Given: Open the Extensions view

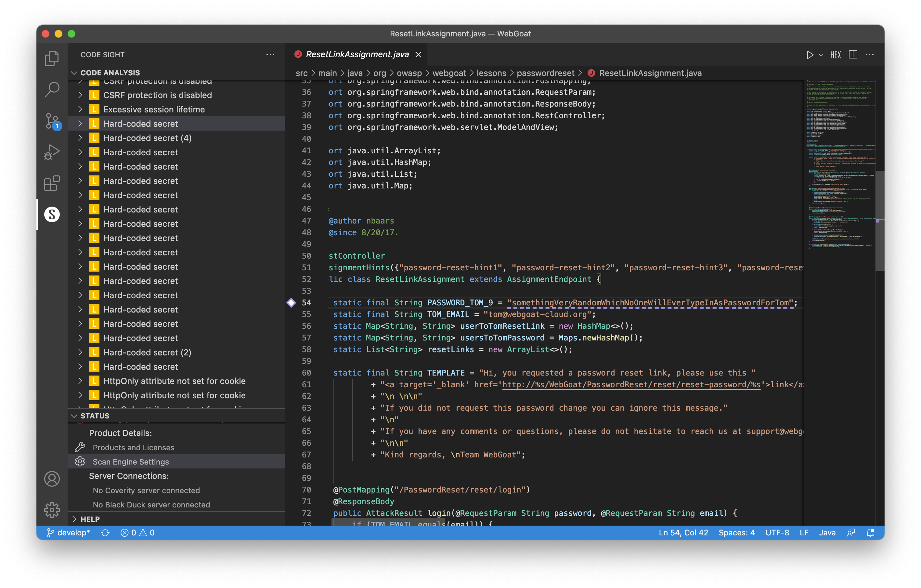Looking at the screenshot, I should [52, 184].
